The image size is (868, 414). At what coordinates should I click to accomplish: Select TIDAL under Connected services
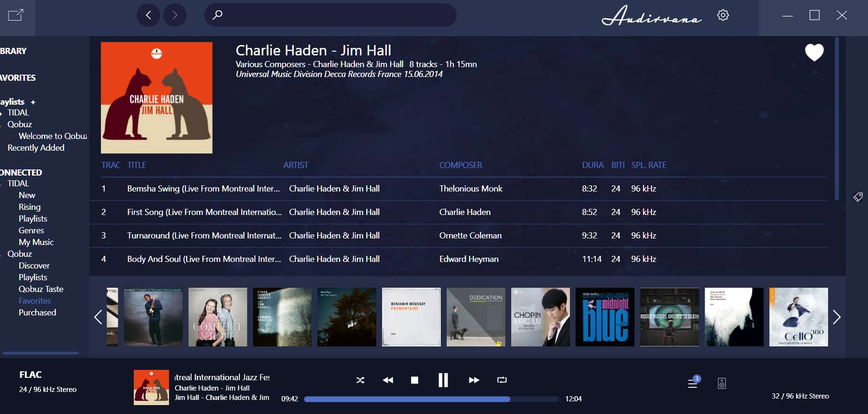[18, 184]
